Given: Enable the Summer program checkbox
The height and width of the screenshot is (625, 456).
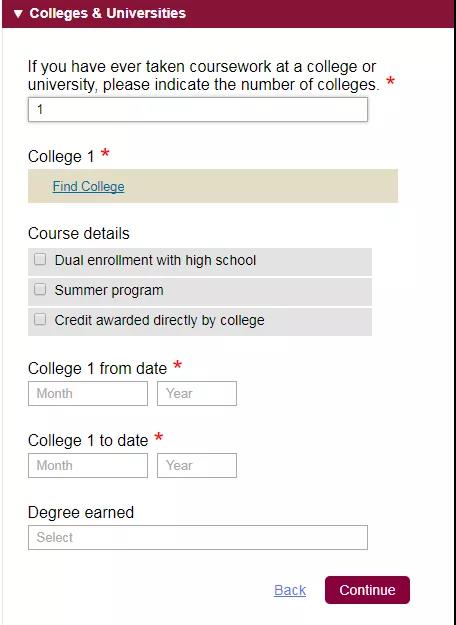Looking at the screenshot, I should pos(40,289).
